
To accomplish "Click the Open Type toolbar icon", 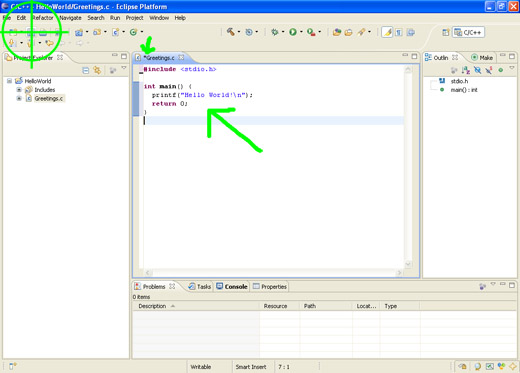I will tap(337, 32).
